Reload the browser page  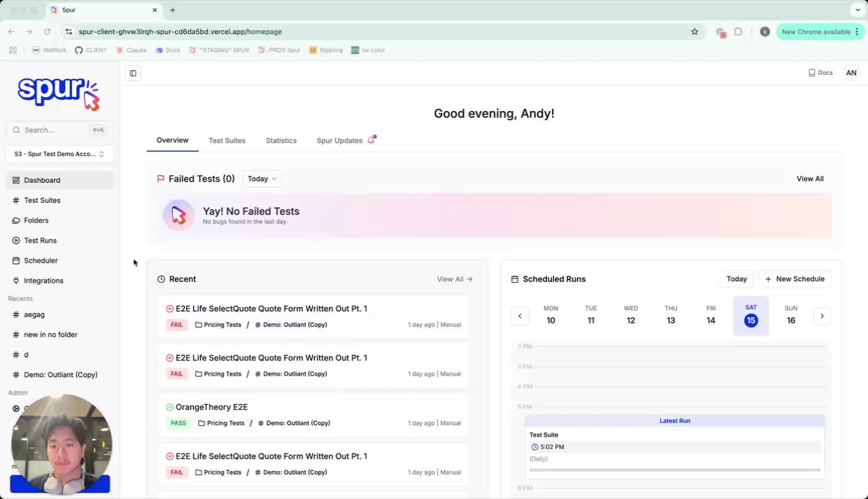point(47,32)
